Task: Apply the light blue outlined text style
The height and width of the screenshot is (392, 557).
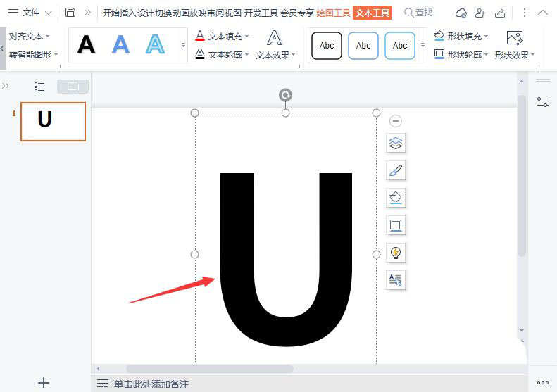Action: pos(155,45)
